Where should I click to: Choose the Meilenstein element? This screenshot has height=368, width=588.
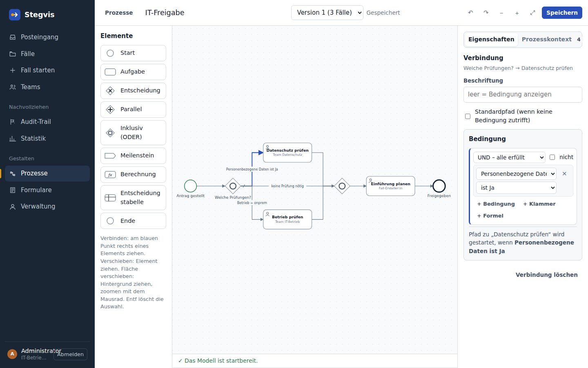(x=133, y=156)
